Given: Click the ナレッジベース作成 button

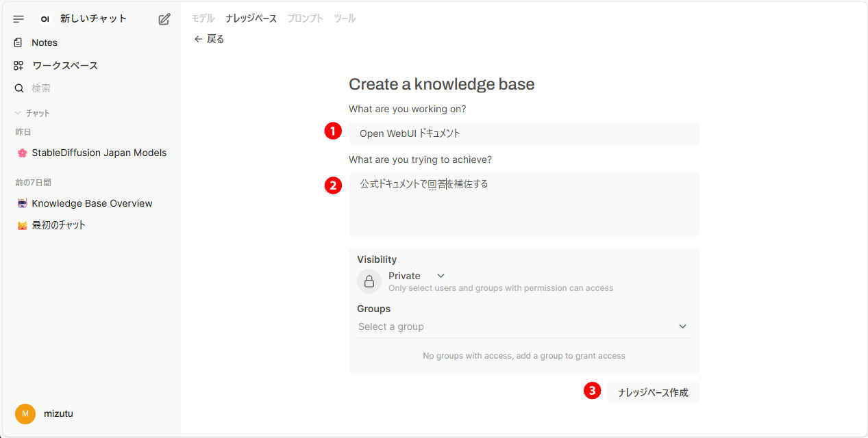Looking at the screenshot, I should [x=653, y=392].
